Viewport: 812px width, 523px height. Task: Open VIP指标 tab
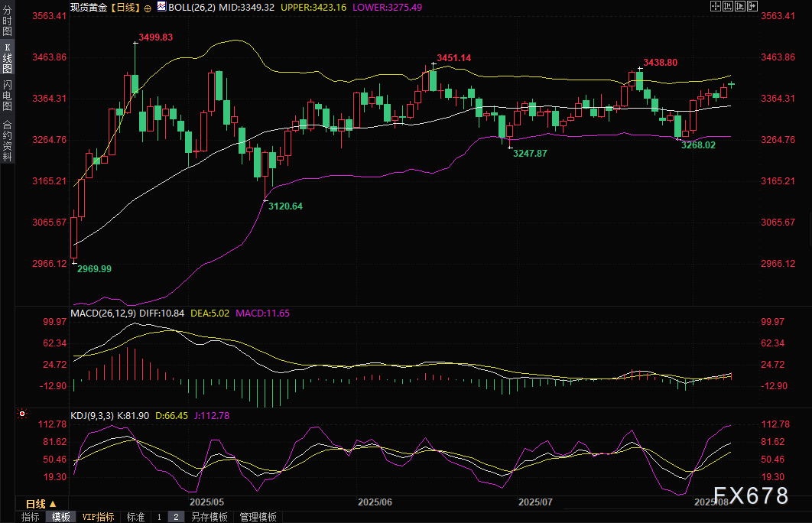[99, 517]
